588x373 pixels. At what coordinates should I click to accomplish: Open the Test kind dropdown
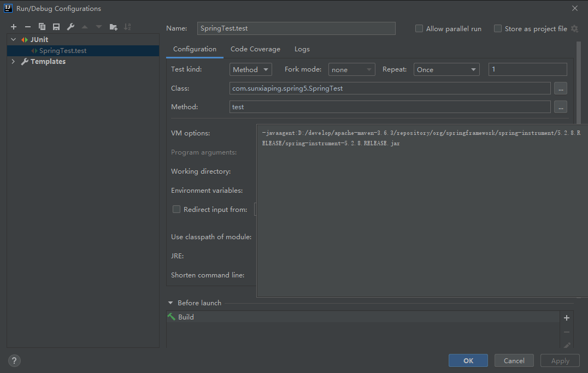tap(250, 69)
